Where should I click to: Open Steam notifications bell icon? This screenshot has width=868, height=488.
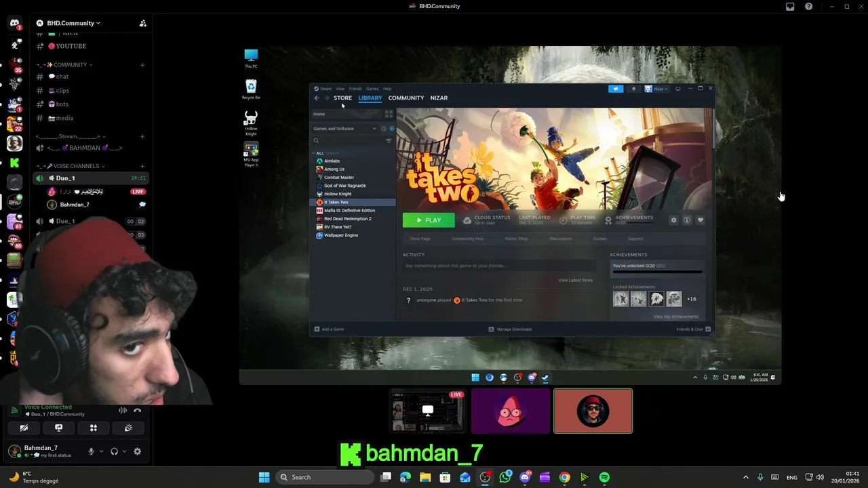[x=633, y=89]
